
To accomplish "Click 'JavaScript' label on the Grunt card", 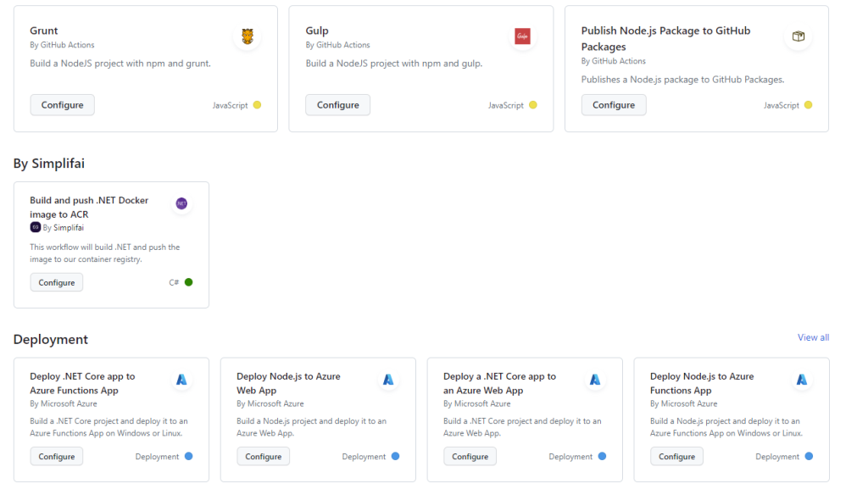I will pyautogui.click(x=231, y=105).
